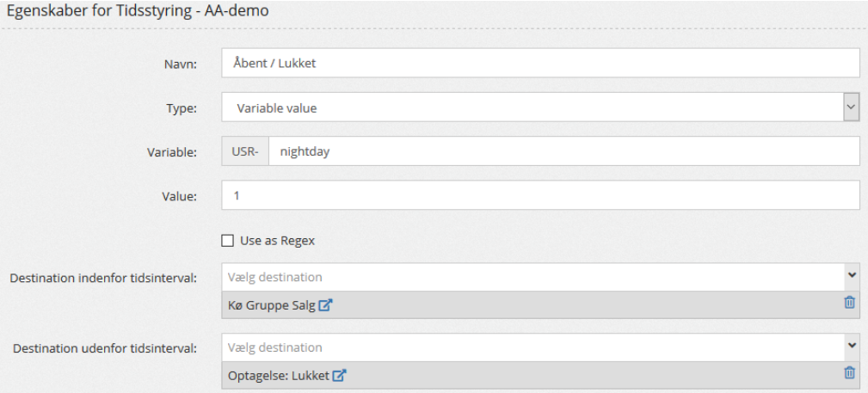Delete the Kø Gruppe Salg destination

click(x=849, y=303)
